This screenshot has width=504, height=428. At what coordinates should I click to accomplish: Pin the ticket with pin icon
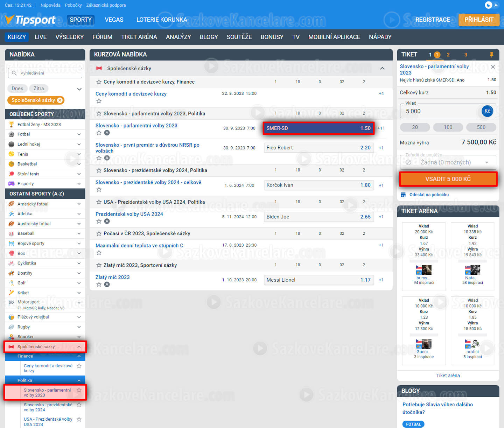tap(491, 55)
